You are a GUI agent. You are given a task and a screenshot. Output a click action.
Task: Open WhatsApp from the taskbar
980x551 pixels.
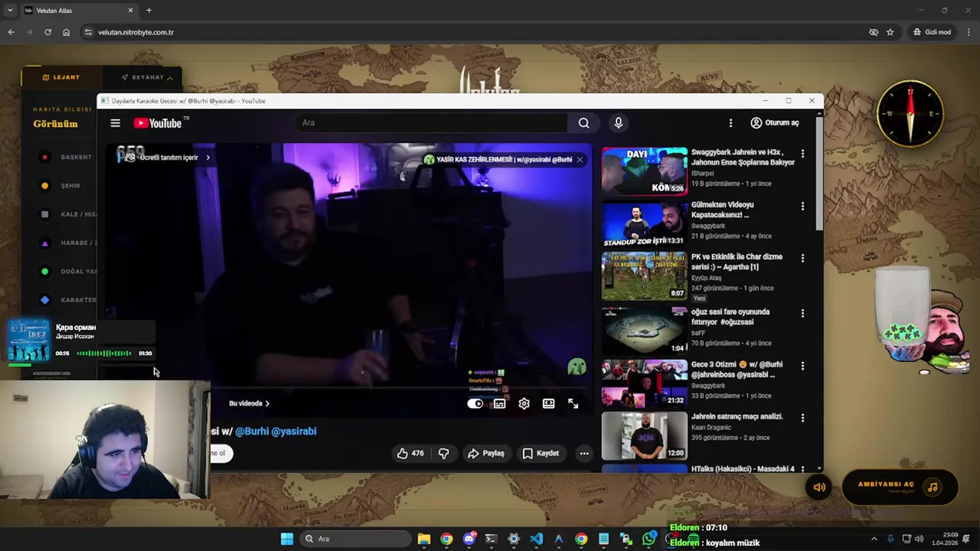coord(648,539)
